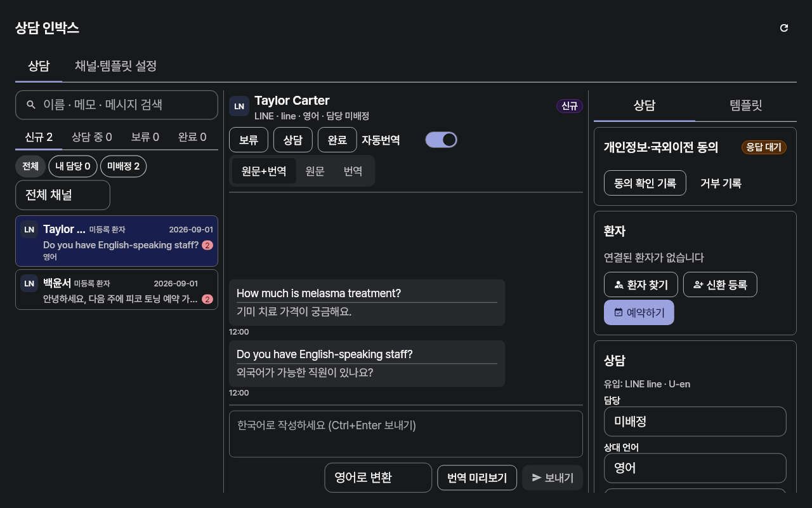Viewport: 812px width, 508px height.
Task: Open the 전체 채널 channel dropdown
Action: [x=63, y=195]
